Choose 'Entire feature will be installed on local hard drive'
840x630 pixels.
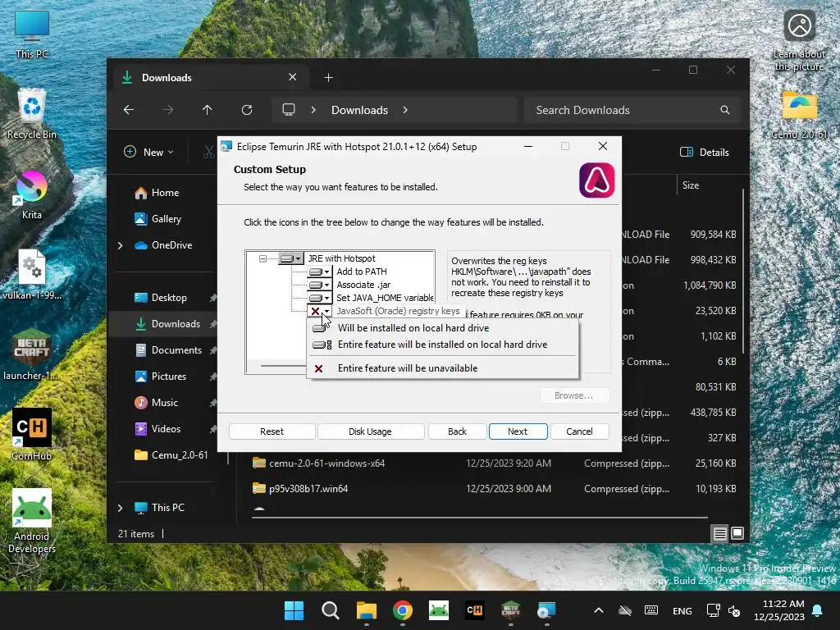(x=442, y=345)
